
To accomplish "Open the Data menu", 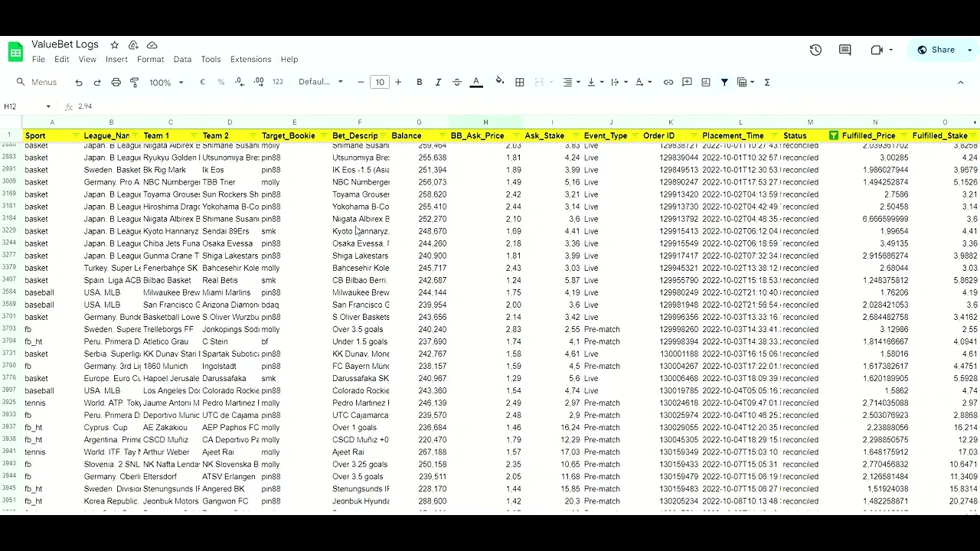I will [x=182, y=59].
